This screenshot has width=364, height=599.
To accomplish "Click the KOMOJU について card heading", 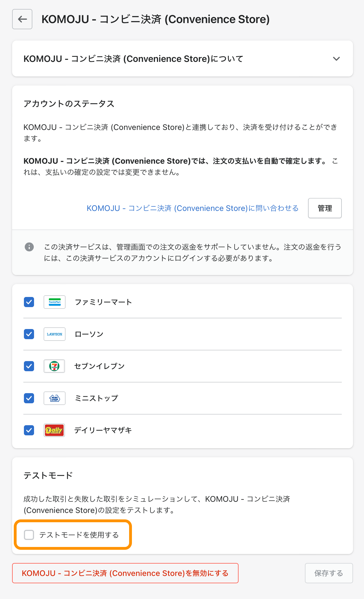I will (133, 59).
